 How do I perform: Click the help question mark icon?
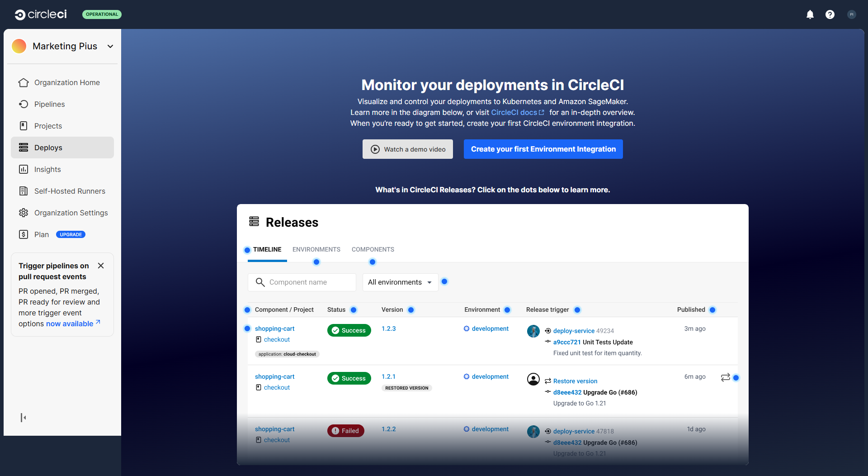(x=830, y=14)
